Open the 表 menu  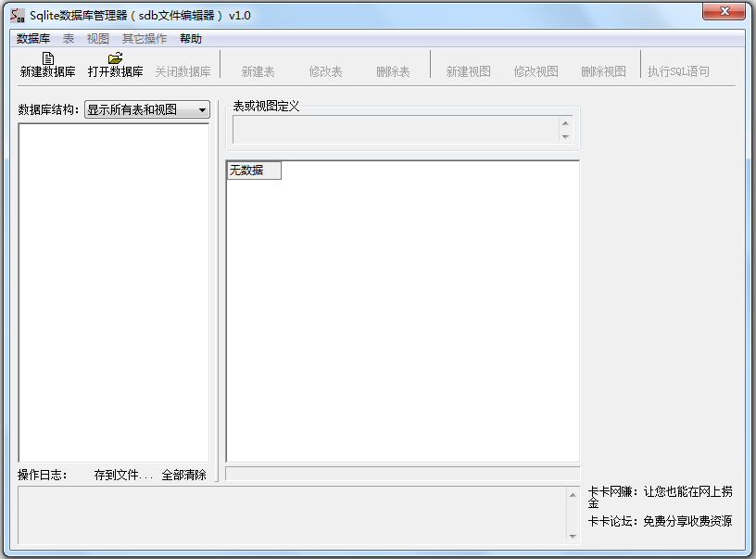click(x=69, y=39)
